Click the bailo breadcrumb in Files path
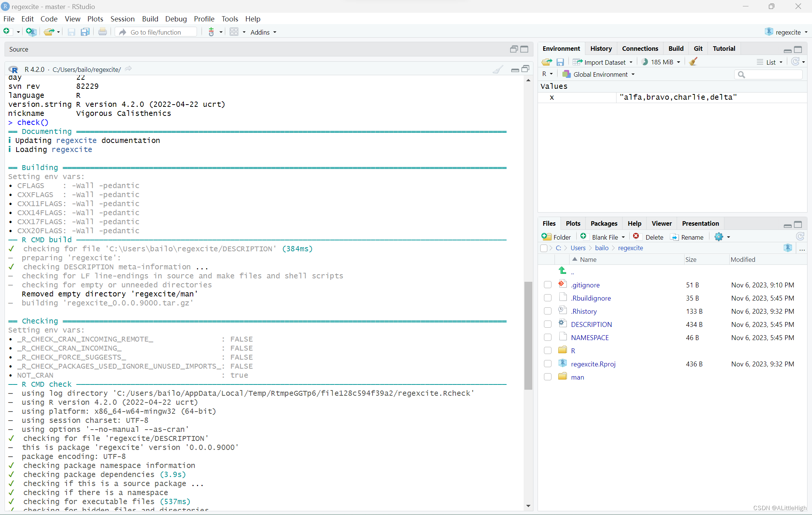The image size is (812, 515). (x=601, y=248)
